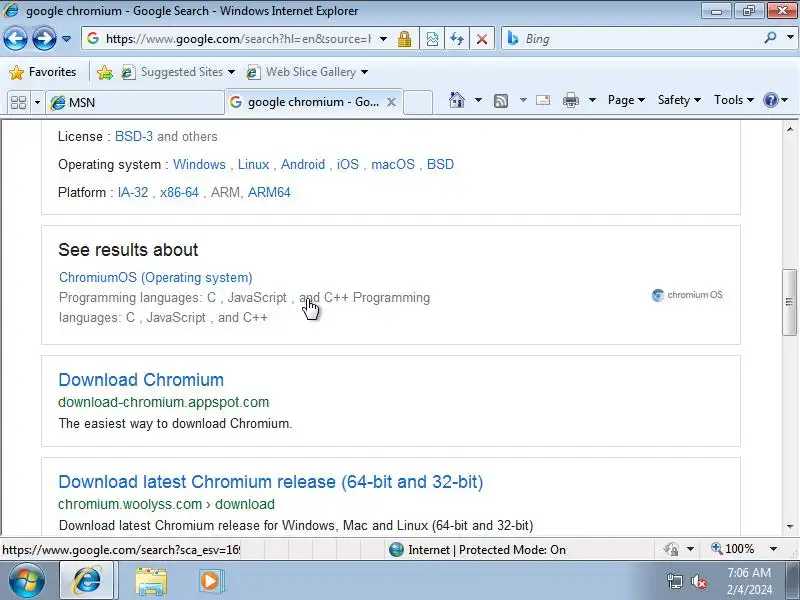The image size is (800, 600).
Task: Click the page scrollbar thumb
Action: coord(789,302)
